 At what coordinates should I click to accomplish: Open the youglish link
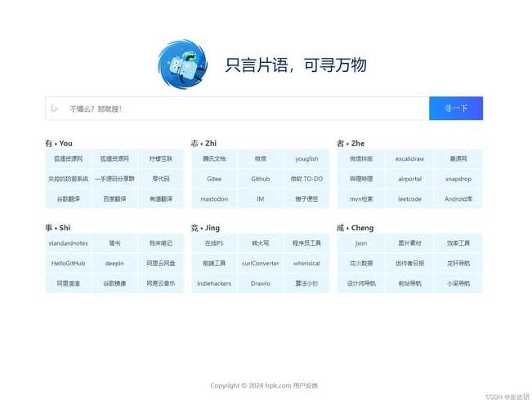click(x=306, y=158)
